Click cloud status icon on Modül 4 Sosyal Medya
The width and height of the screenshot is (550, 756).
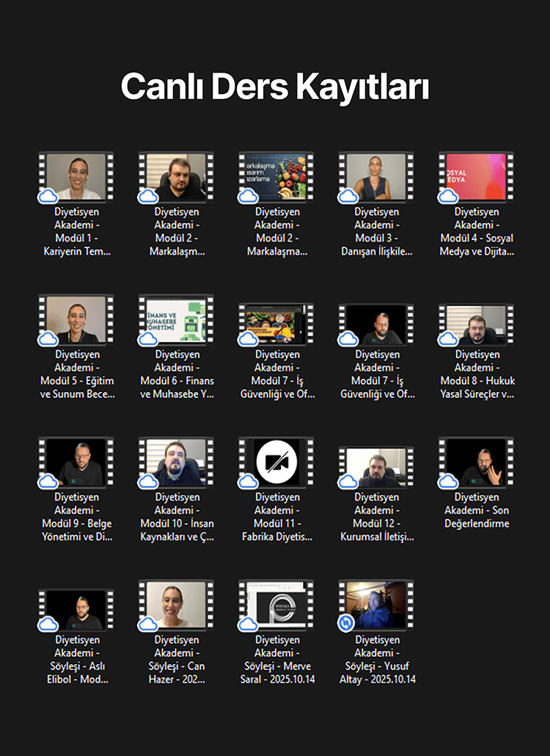(448, 196)
